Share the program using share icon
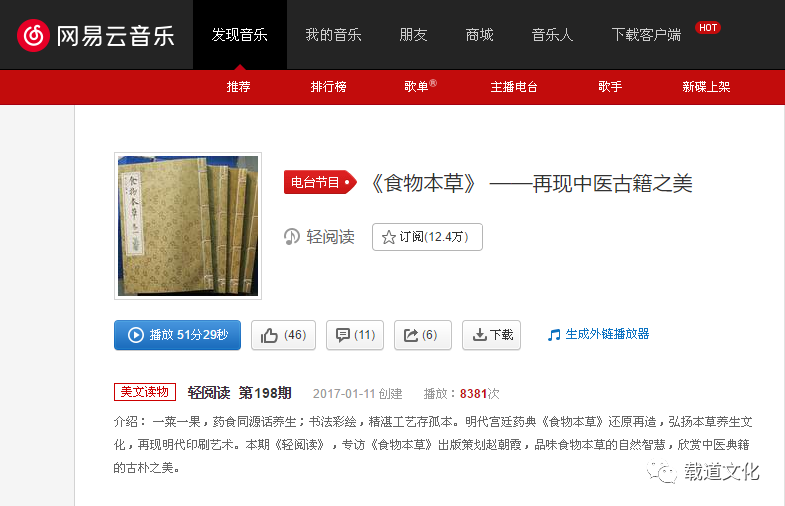The width and height of the screenshot is (785, 506). (423, 335)
